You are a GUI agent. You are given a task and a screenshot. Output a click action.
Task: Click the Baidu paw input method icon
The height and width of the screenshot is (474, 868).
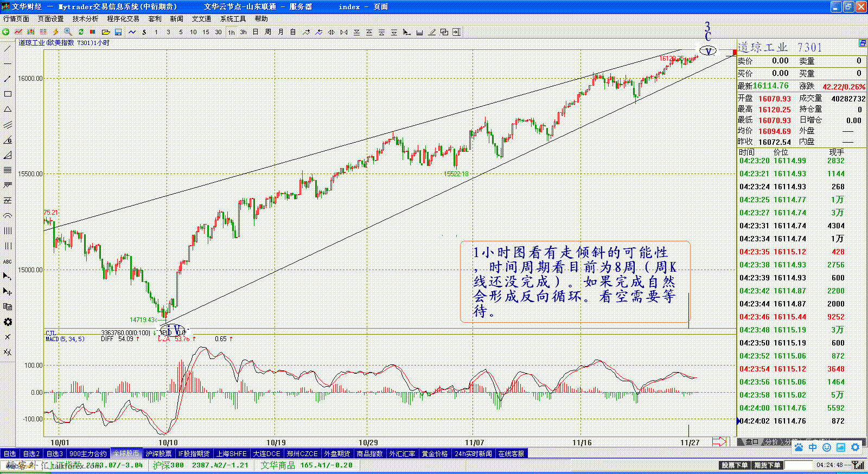click(799, 447)
